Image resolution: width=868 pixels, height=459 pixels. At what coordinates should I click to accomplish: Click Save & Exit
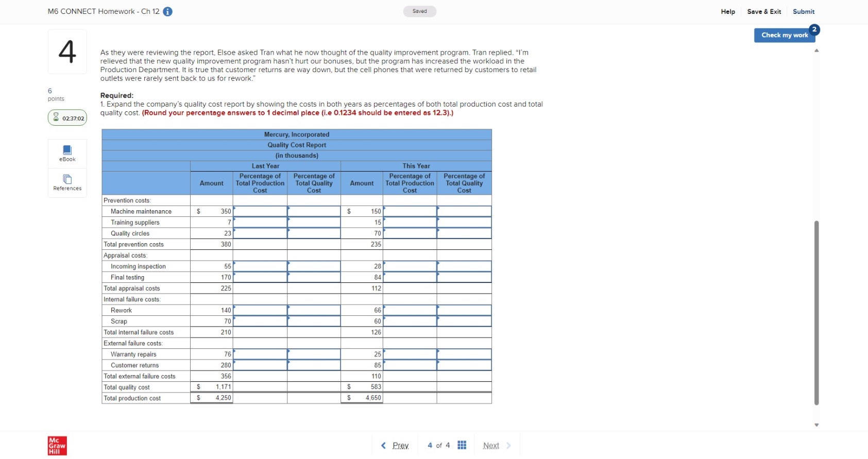click(764, 11)
